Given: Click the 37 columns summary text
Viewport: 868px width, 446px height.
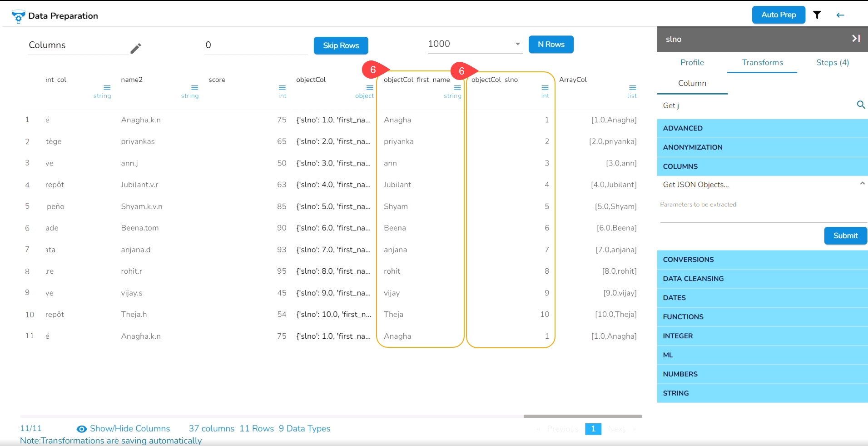Looking at the screenshot, I should coord(212,429).
